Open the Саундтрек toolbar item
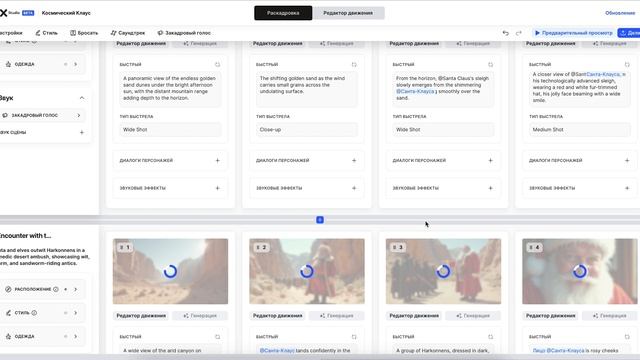This screenshot has height=360, width=640. pos(128,33)
